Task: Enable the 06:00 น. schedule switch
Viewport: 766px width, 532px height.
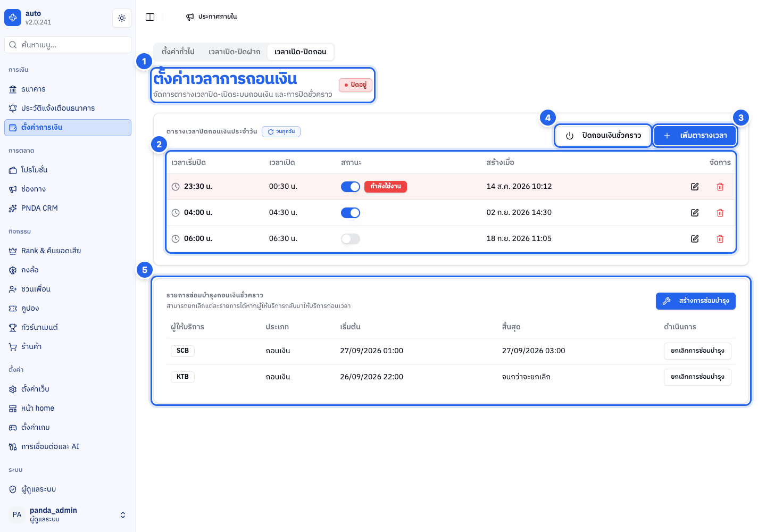Action: pos(351,239)
